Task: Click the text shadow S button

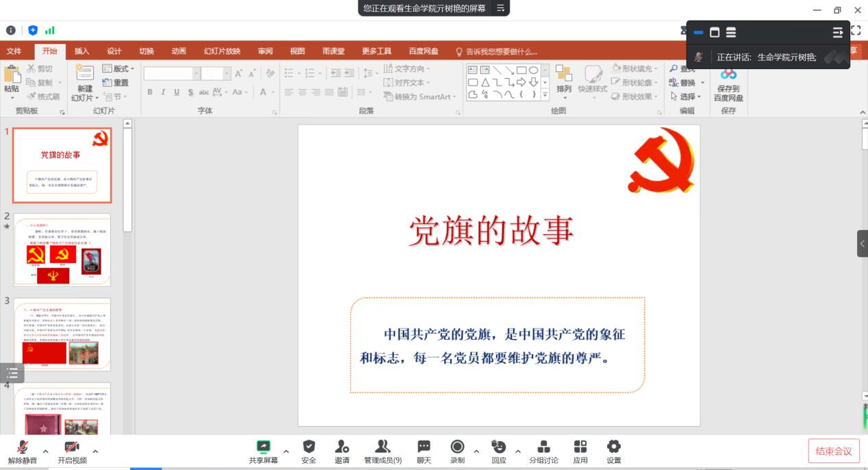Action: click(190, 92)
